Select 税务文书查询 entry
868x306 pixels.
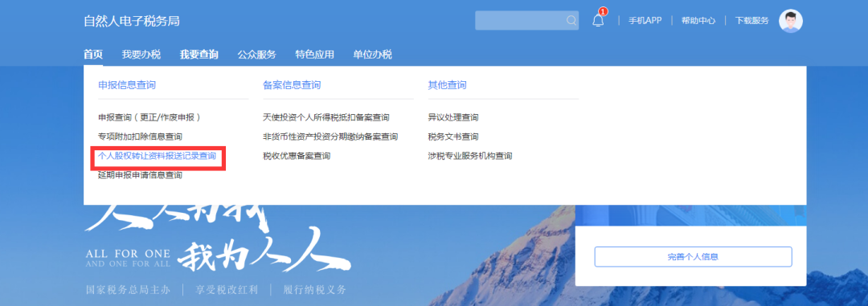(452, 137)
